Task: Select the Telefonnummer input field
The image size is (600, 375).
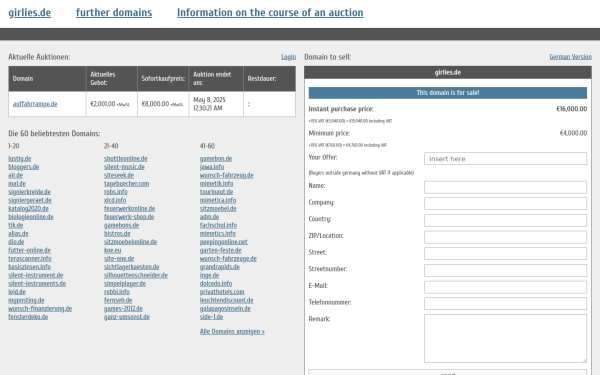Action: (505, 303)
